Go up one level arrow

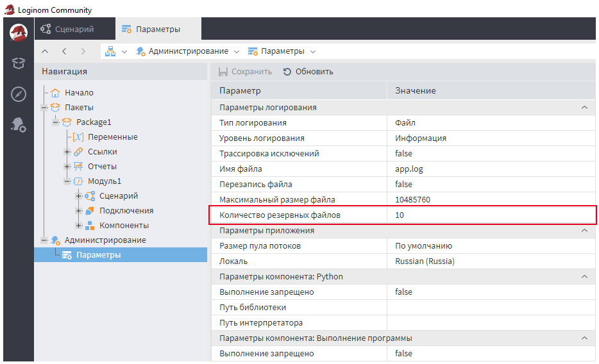[45, 51]
